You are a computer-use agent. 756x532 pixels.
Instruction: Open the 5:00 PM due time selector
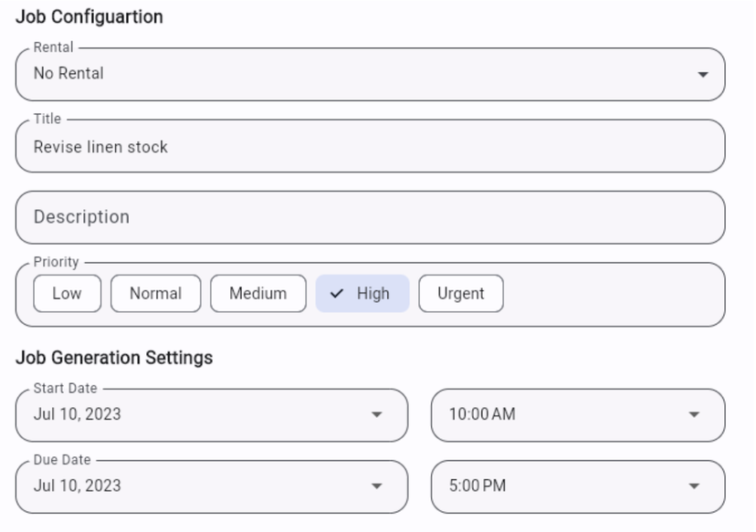click(566, 486)
